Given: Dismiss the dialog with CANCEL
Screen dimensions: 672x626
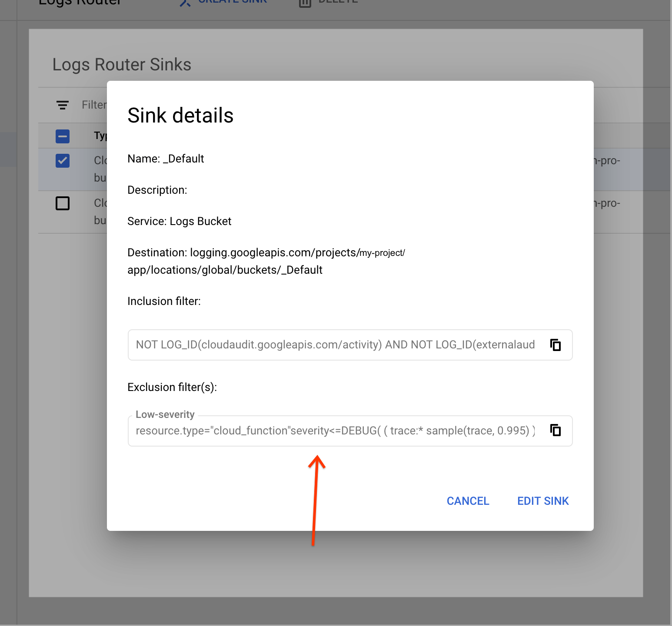Looking at the screenshot, I should pyautogui.click(x=468, y=501).
